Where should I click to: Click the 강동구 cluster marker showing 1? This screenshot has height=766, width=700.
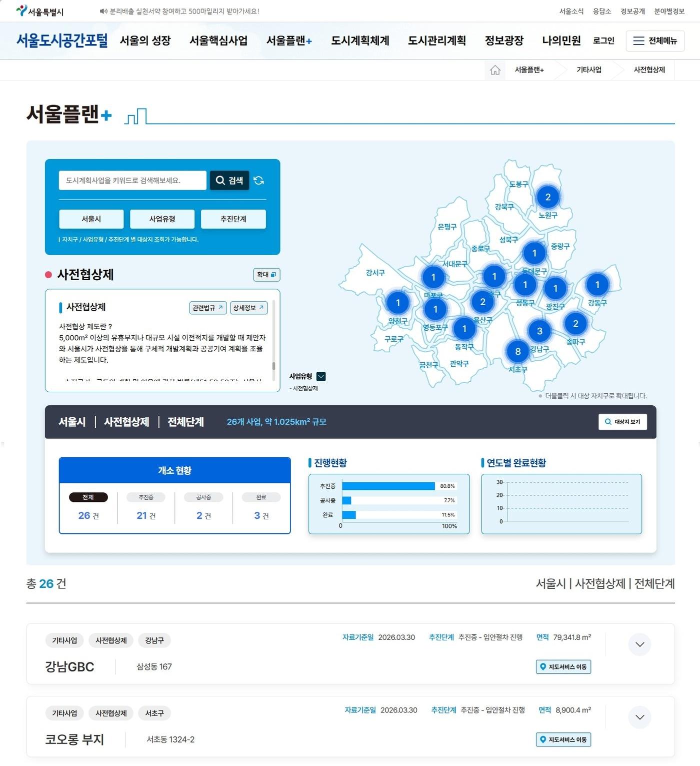click(597, 285)
